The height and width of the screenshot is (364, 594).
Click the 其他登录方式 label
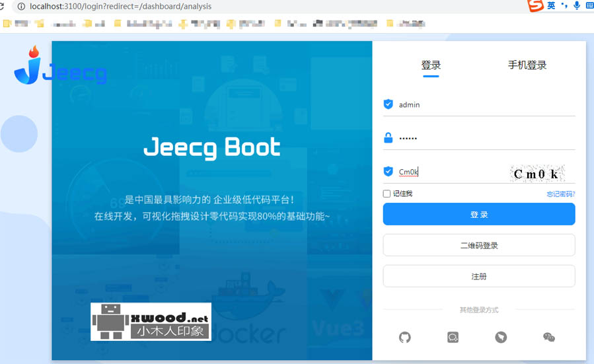pyautogui.click(x=479, y=310)
